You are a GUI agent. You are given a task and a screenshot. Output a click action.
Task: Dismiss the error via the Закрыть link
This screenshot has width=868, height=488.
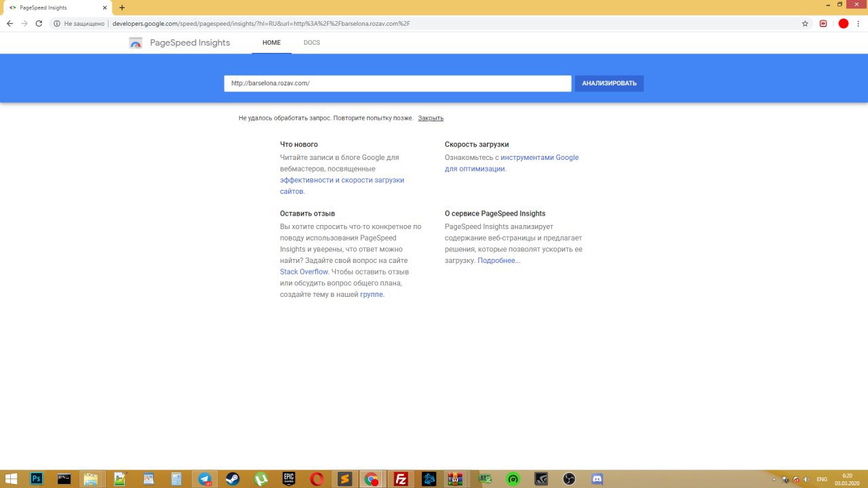[x=431, y=118]
